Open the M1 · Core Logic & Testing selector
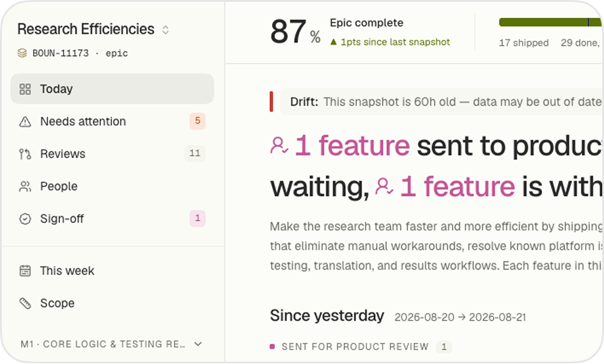604x364 pixels. click(x=111, y=344)
